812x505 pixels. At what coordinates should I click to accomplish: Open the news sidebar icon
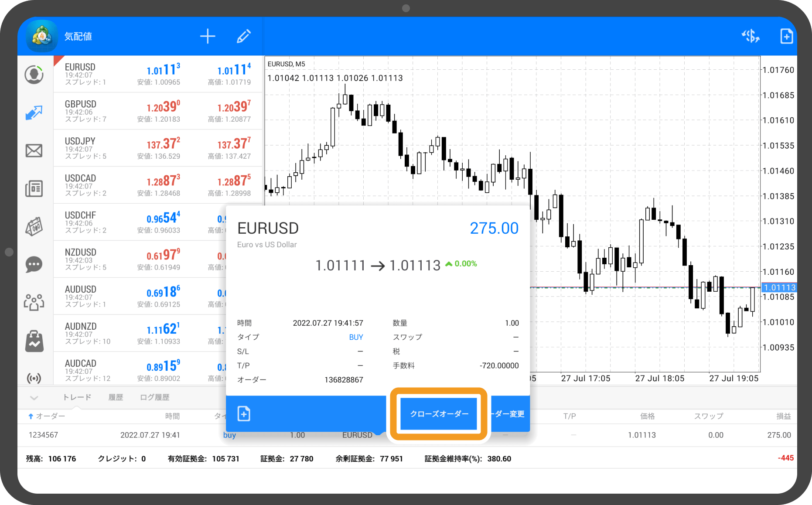(x=34, y=188)
